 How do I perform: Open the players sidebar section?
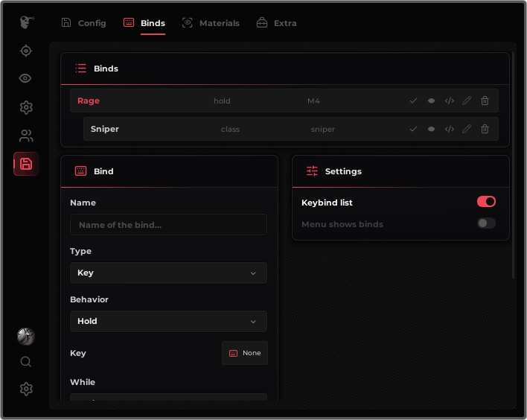tap(26, 136)
